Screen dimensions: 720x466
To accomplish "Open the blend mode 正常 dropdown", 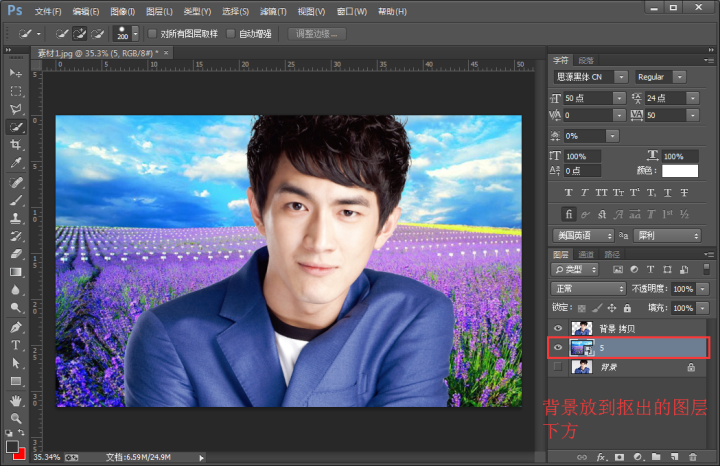I will click(x=590, y=288).
